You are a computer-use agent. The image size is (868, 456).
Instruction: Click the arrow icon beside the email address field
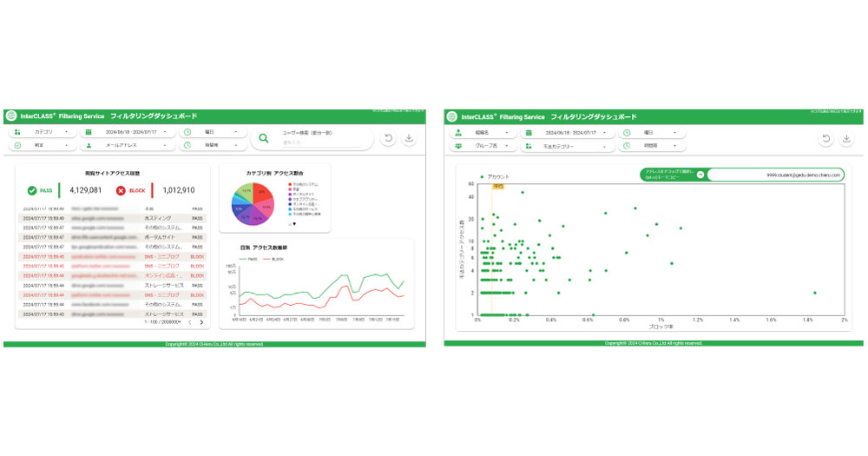pos(700,175)
